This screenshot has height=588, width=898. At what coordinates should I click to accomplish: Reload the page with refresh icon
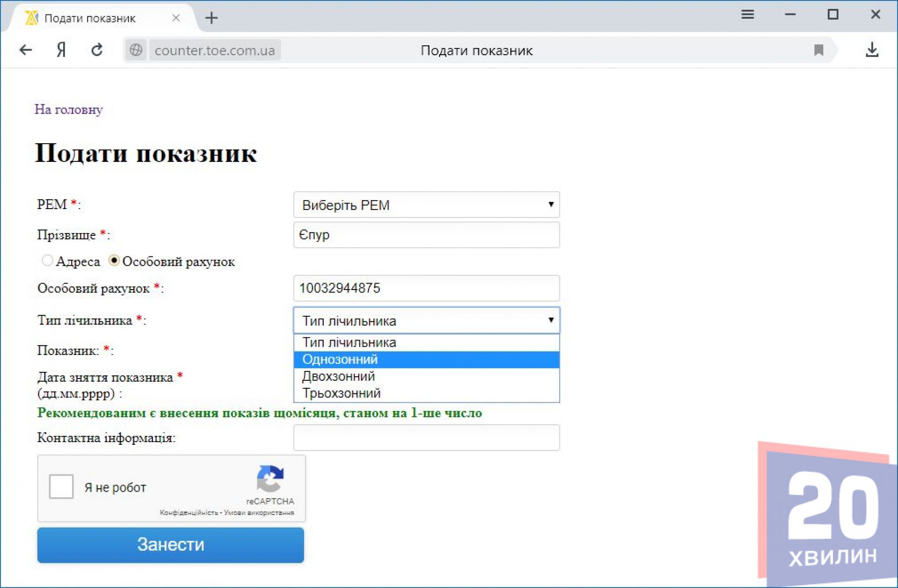97,50
